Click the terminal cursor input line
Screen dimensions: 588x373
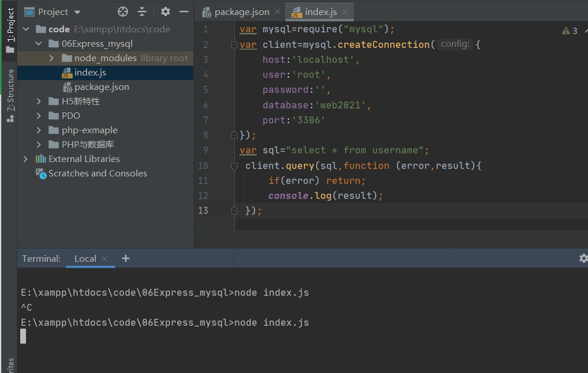[23, 336]
